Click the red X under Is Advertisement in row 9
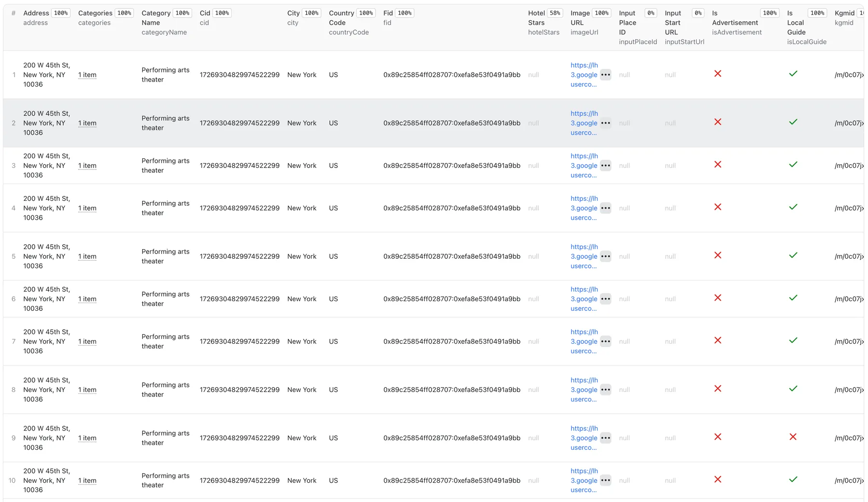Screen dimensions: 868x502 pos(718,437)
